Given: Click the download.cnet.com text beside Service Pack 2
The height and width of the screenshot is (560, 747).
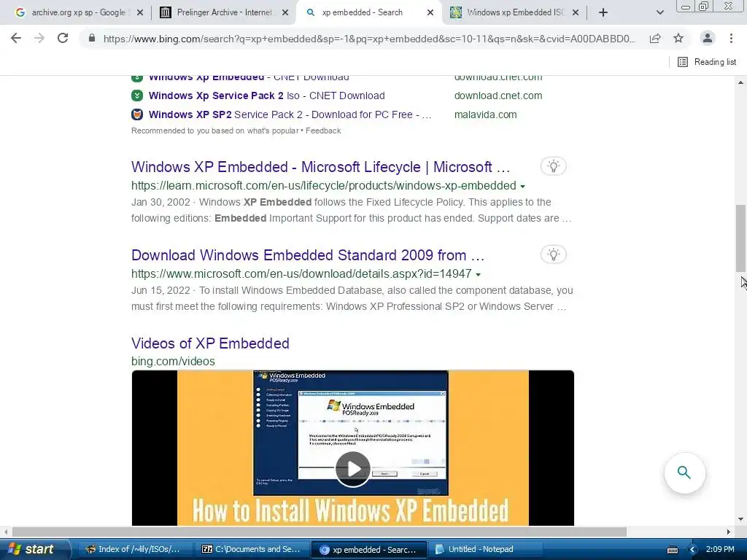Looking at the screenshot, I should tap(498, 96).
